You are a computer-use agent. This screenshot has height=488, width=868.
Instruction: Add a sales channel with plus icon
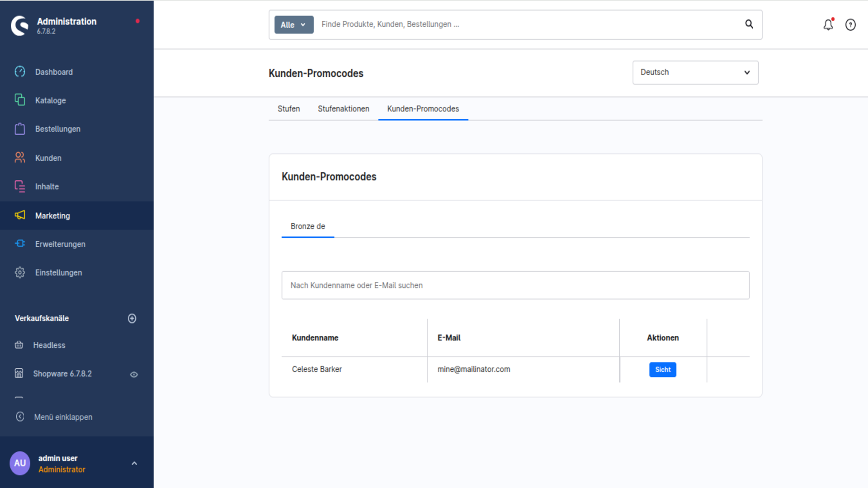132,319
